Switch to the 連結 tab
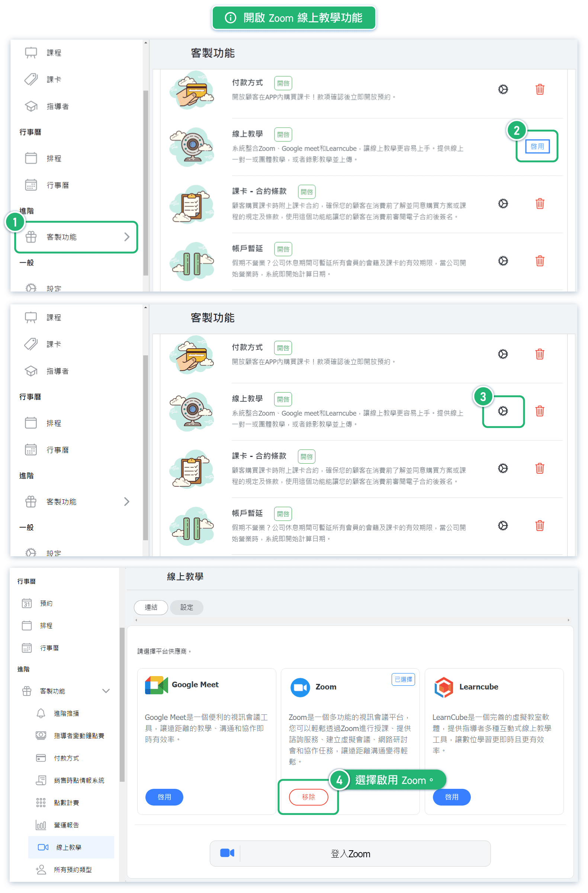The image size is (588, 893). pos(151,607)
